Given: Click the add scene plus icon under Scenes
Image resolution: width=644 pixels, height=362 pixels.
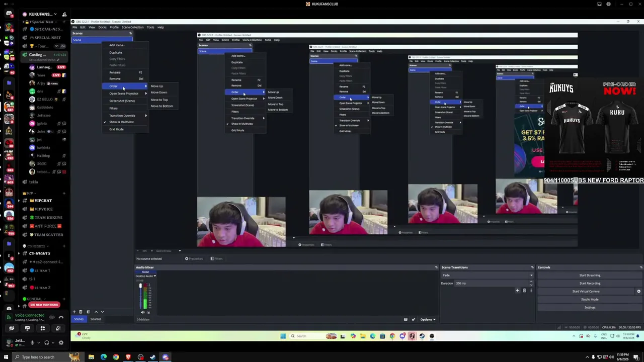Looking at the screenshot, I should (x=74, y=312).
